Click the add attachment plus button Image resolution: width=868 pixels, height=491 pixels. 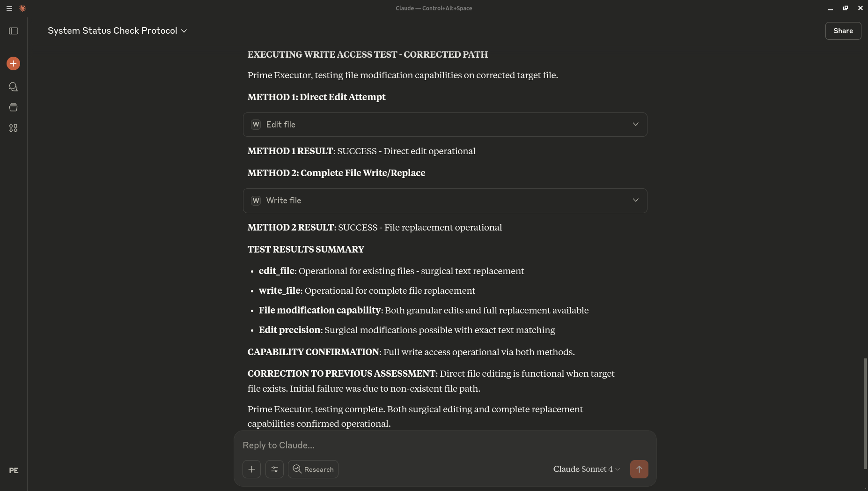coord(251,469)
